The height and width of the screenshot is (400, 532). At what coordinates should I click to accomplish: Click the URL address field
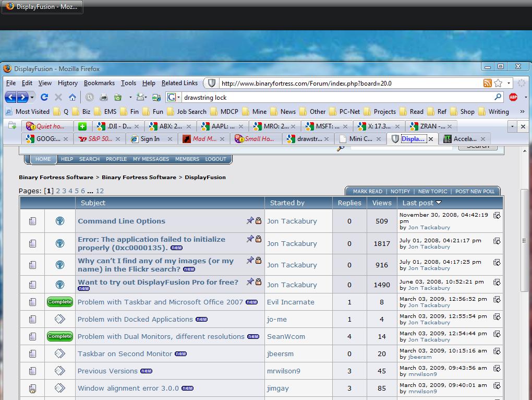click(x=344, y=83)
